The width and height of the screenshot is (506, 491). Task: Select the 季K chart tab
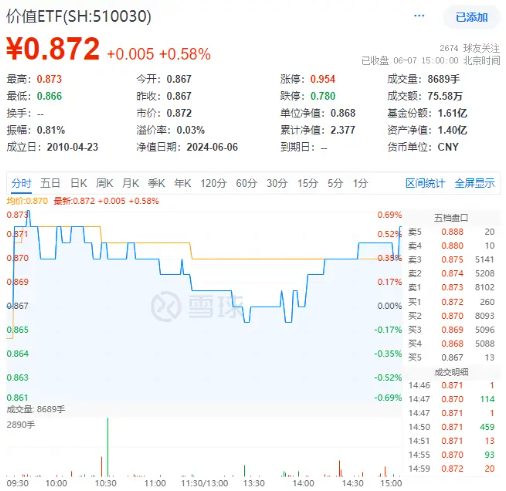157,183
